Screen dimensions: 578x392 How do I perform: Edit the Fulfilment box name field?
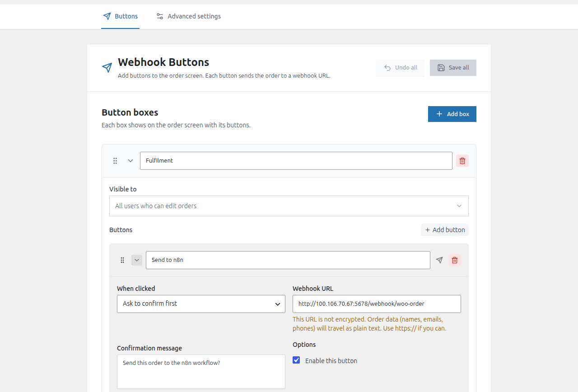click(x=296, y=161)
